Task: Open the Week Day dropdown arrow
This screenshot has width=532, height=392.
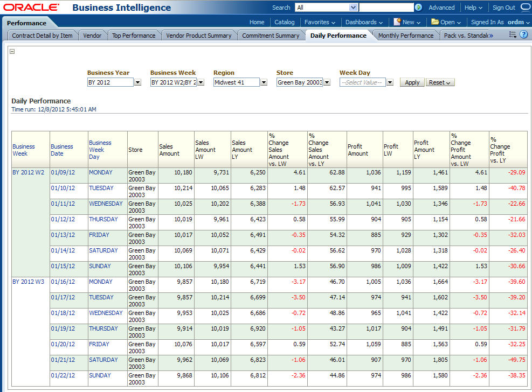Action: 390,82
